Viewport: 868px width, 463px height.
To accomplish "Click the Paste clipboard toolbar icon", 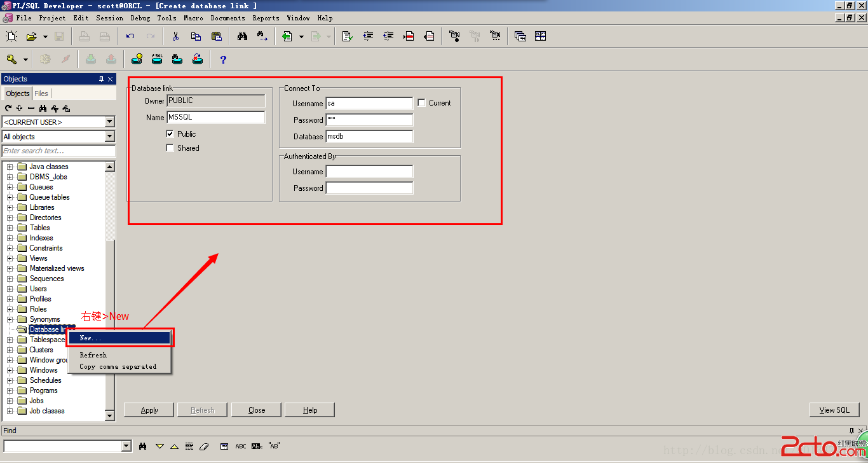I will (217, 36).
